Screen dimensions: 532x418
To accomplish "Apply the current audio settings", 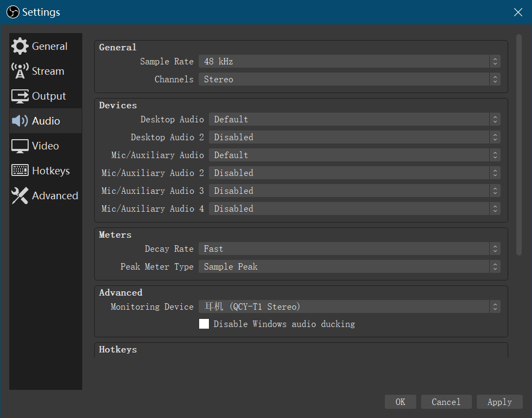I will (499, 402).
